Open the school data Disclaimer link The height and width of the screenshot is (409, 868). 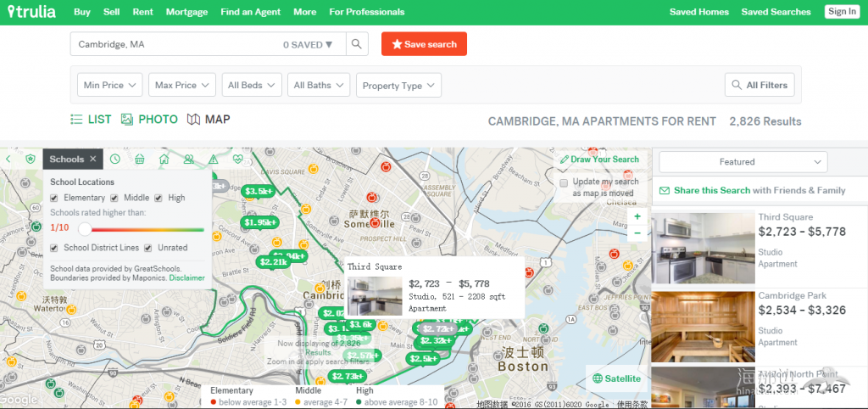[186, 277]
